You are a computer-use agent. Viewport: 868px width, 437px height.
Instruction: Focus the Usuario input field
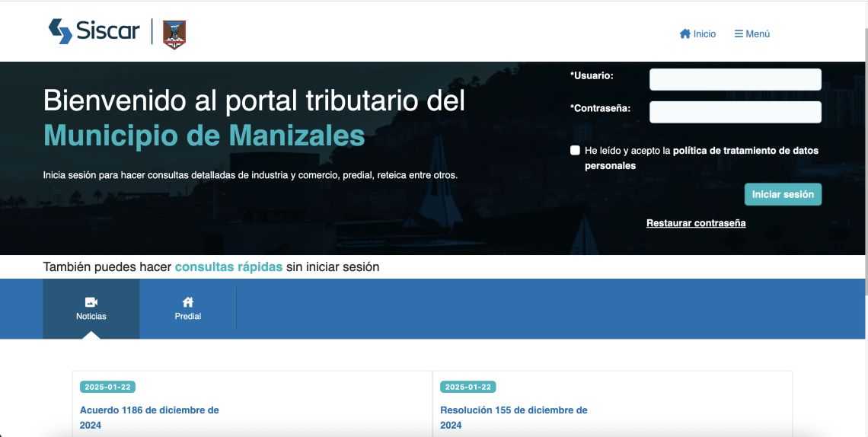[x=736, y=79]
